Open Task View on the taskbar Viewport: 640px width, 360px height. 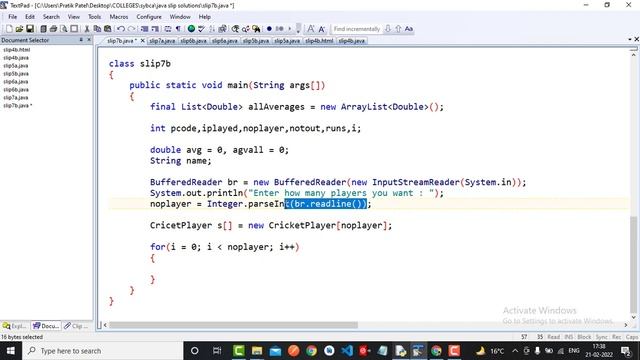217,351
